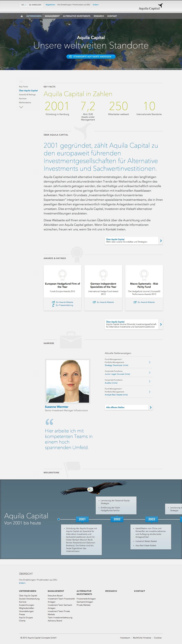Open Finanzmarkt-Anlagen in the footer
This screenshot has height=644, width=182.
[86, 598]
